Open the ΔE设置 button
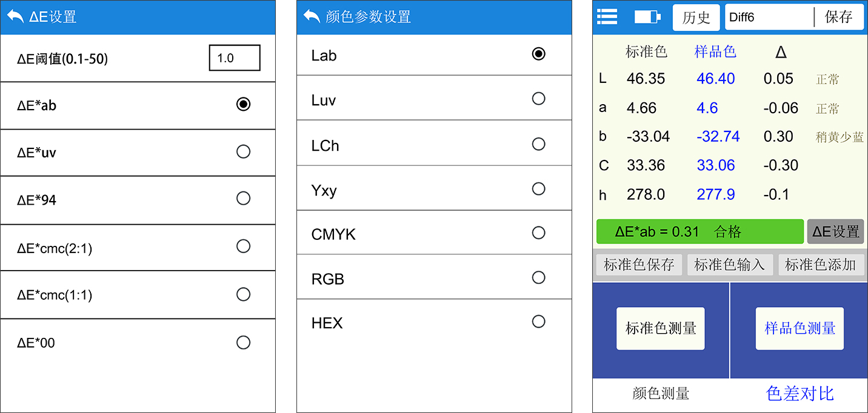Viewport: 868px width, 413px height. point(835,231)
